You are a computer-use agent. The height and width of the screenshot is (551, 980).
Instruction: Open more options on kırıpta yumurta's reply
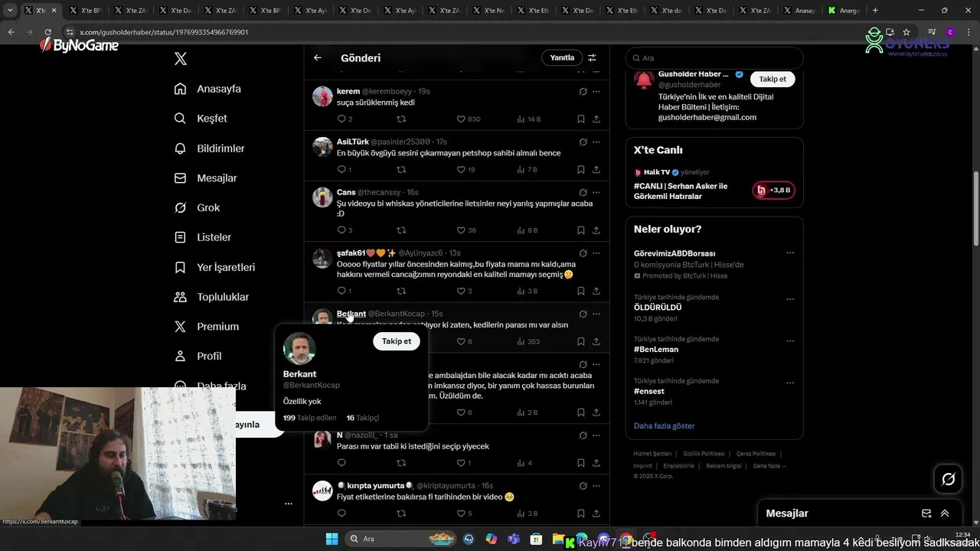coord(596,485)
